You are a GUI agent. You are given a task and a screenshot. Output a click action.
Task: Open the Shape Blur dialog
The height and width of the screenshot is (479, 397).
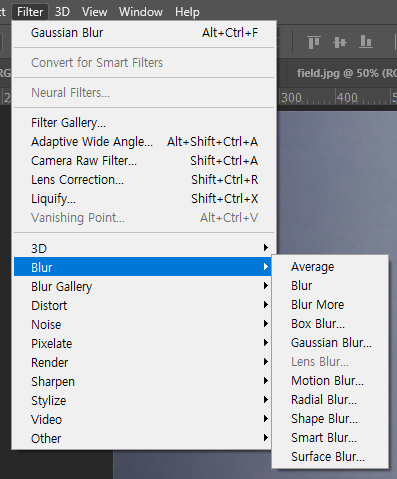pos(330,418)
